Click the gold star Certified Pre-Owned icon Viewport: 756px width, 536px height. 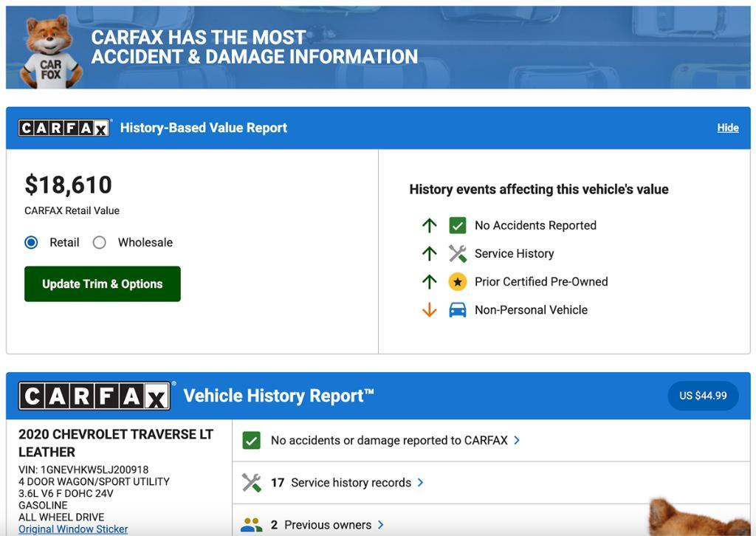[x=458, y=281]
